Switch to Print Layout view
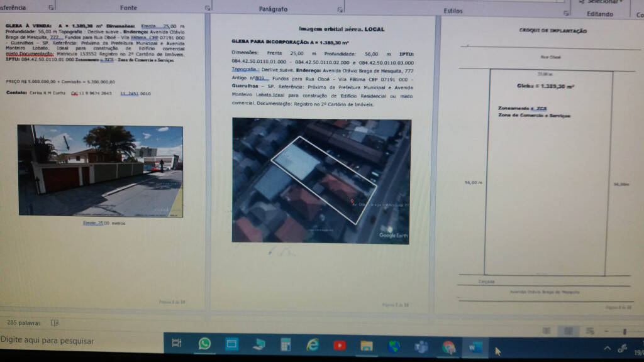644x362 pixels. (x=568, y=331)
